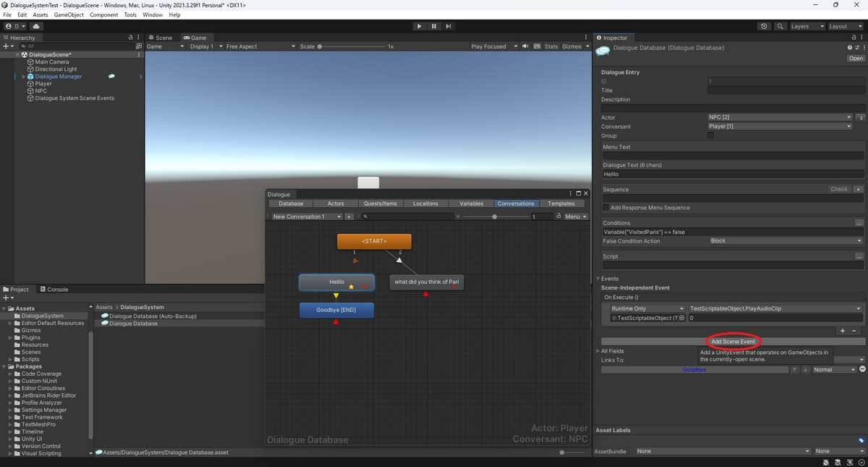Image resolution: width=868 pixels, height=467 pixels.
Task: Adjust the Dialogue editor zoom slider
Action: coord(495,216)
